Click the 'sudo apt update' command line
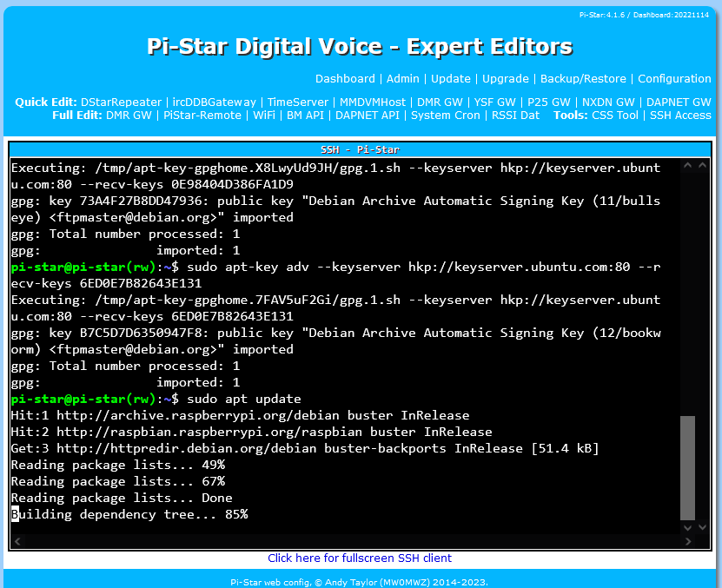The height and width of the screenshot is (588, 722). (x=156, y=399)
